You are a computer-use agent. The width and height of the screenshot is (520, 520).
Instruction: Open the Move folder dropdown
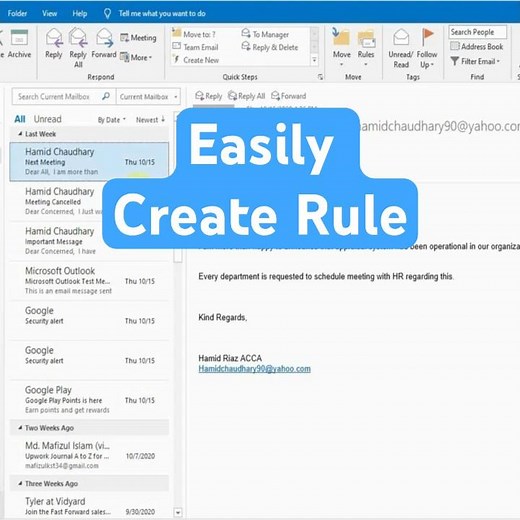[x=342, y=47]
